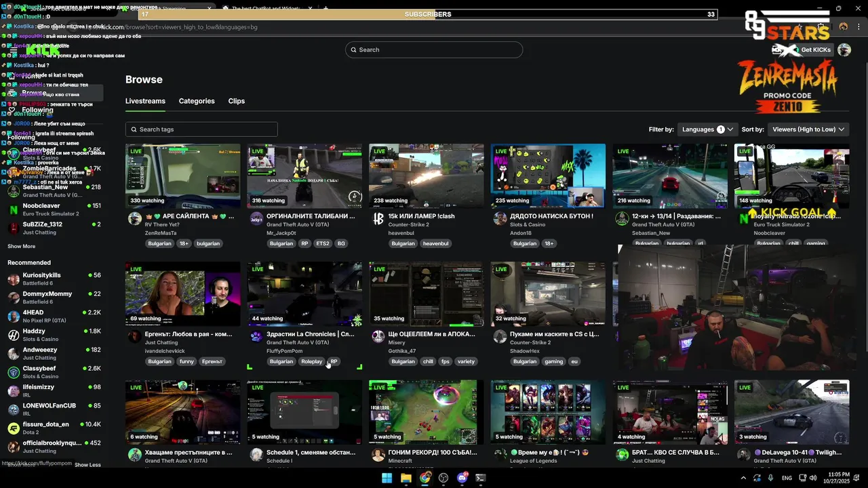Open the Languages filter dropdown
The image size is (868, 488).
tap(707, 129)
